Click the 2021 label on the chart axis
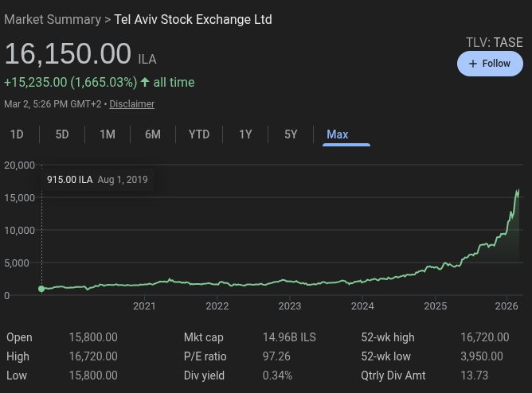 [144, 306]
